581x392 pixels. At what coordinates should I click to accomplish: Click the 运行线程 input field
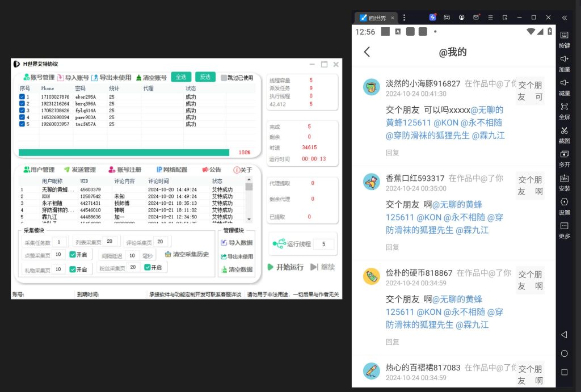click(x=323, y=244)
